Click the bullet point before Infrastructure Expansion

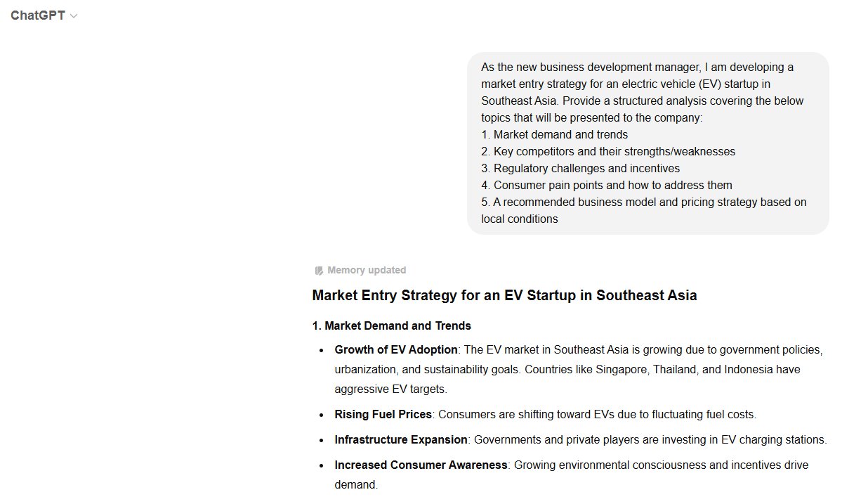[x=322, y=440]
